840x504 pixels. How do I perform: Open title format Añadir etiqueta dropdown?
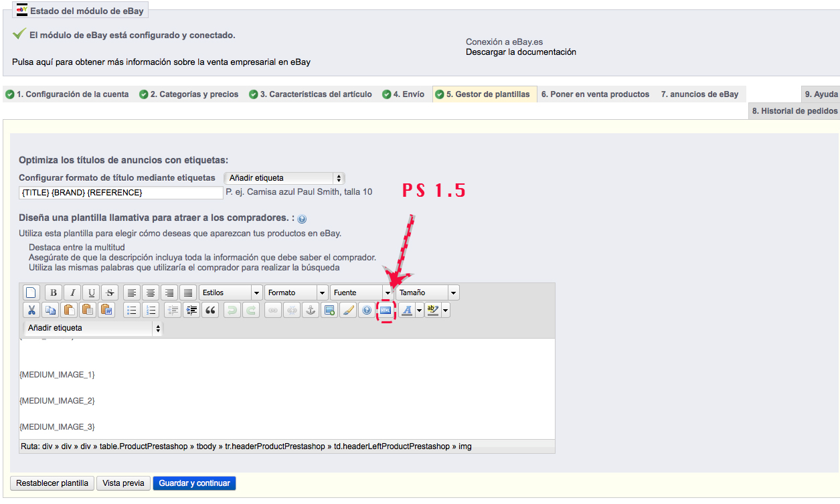coord(284,178)
